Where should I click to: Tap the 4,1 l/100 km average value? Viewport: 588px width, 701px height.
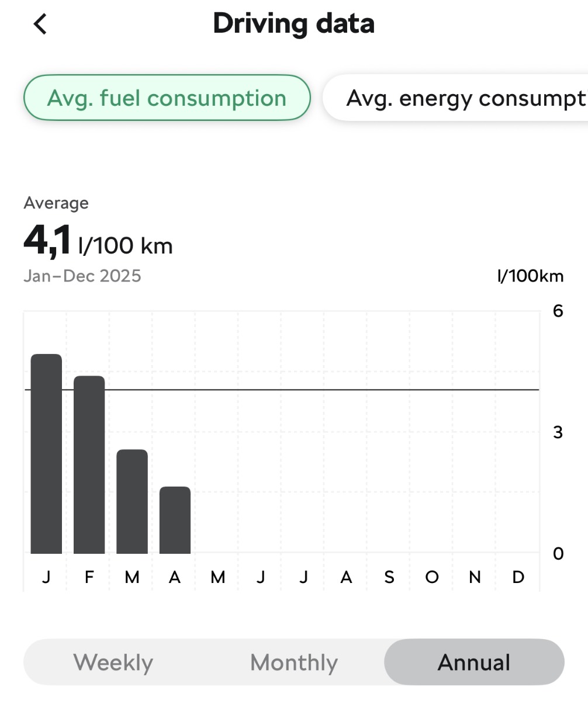[98, 241]
